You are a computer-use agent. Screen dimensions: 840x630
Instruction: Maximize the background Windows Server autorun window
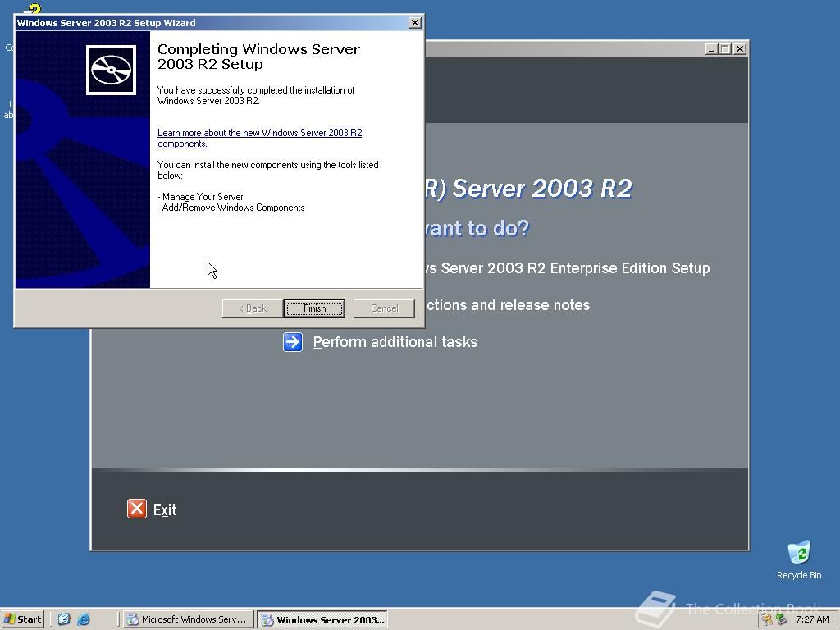coord(725,48)
